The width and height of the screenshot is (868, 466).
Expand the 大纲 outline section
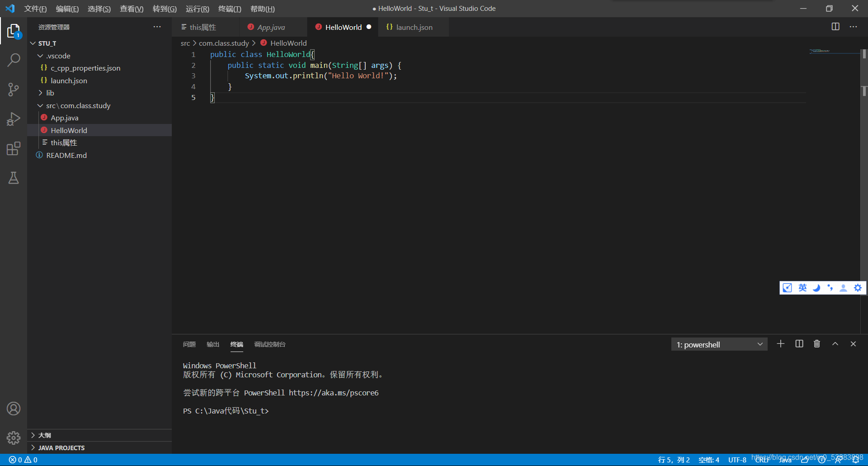pyautogui.click(x=99, y=435)
